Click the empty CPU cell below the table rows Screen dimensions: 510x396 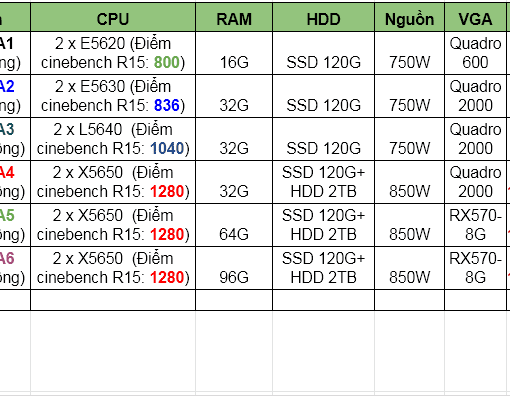[x=113, y=300]
